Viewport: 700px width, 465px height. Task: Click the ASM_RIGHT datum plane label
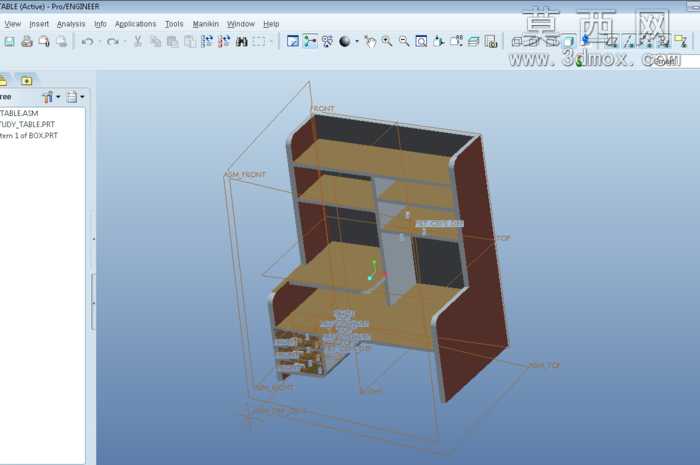point(275,387)
